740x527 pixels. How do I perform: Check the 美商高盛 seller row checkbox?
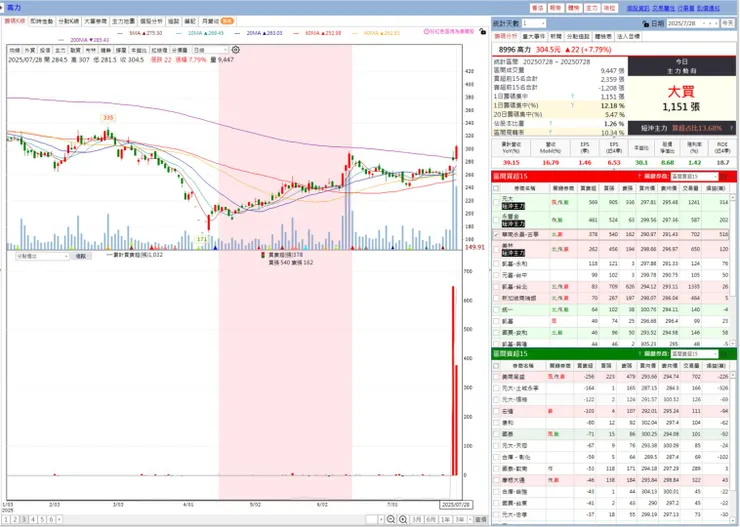click(496, 377)
